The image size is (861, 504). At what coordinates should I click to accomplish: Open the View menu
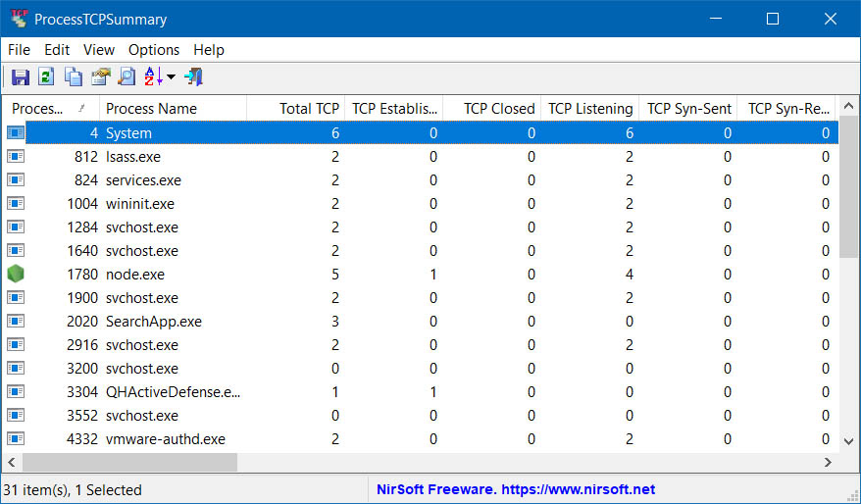pos(99,50)
